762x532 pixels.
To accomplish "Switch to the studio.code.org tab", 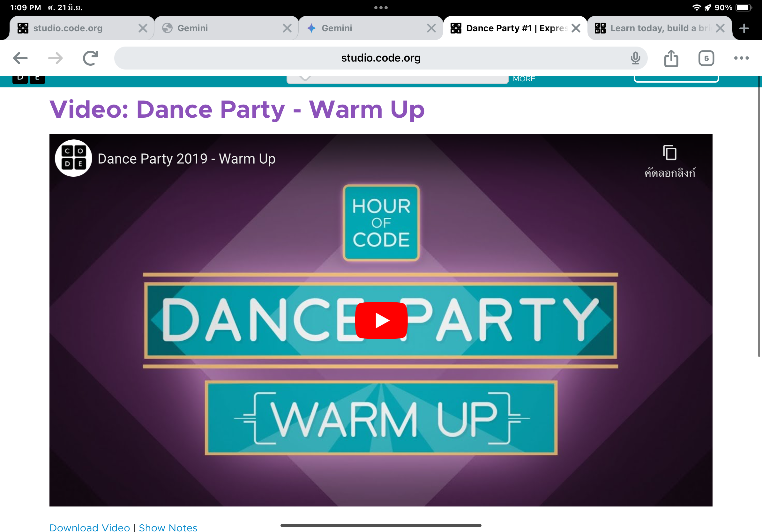I will 68,28.
